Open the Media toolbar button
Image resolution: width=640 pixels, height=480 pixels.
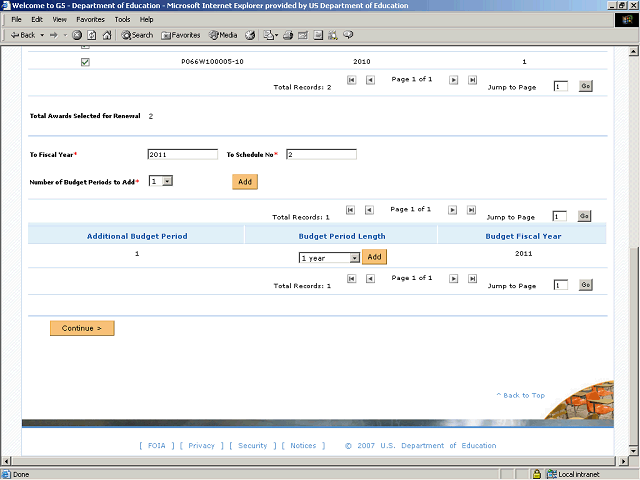click(223, 35)
